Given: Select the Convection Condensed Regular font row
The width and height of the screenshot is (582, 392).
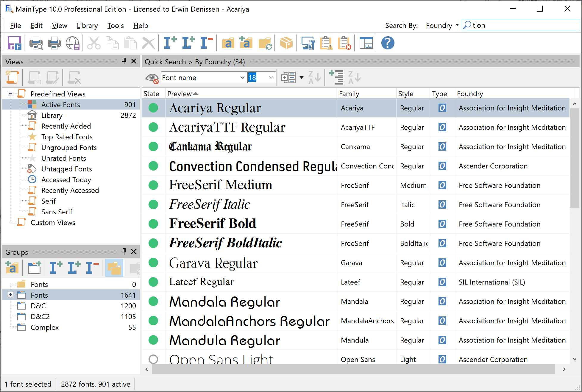Looking at the screenshot, I should pos(355,166).
